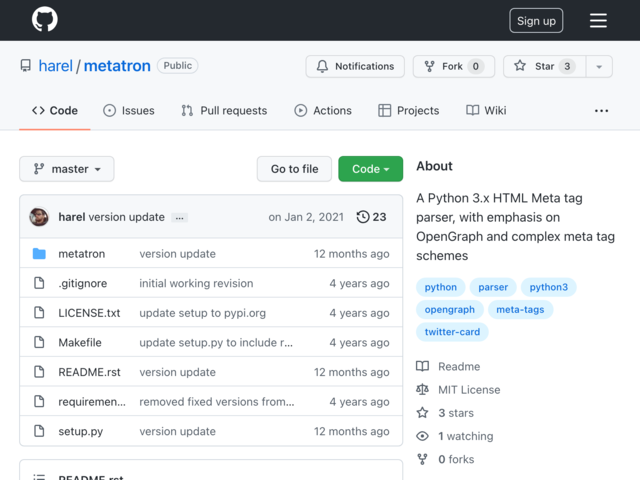
Task: Open the setup.py file
Action: (80, 431)
